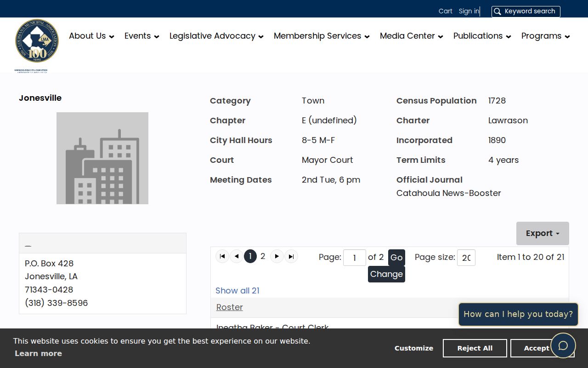
Task: Expand the Events menu
Action: (142, 36)
